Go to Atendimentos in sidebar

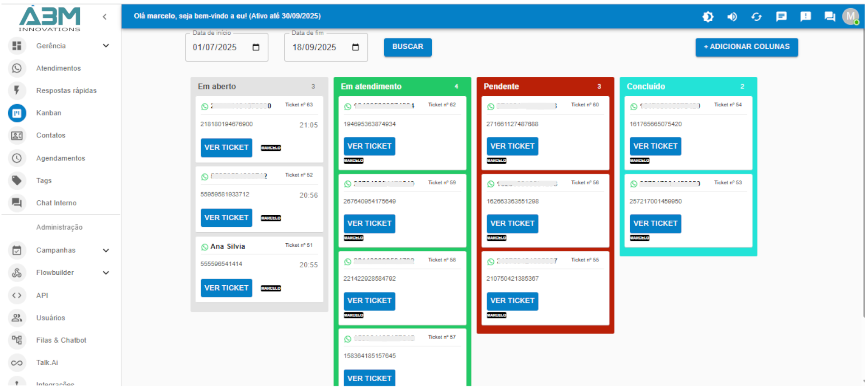[x=58, y=68]
